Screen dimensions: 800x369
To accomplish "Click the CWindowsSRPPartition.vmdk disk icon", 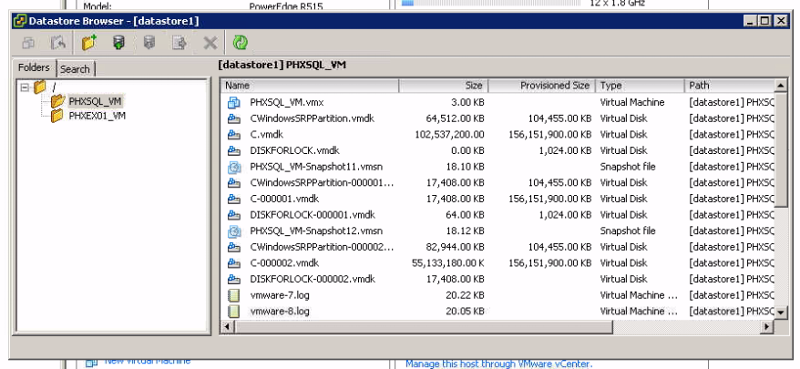I will tap(234, 119).
